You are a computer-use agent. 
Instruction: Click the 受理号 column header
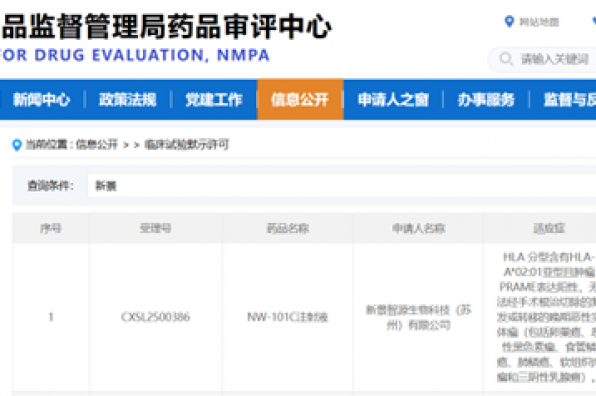tap(156, 228)
